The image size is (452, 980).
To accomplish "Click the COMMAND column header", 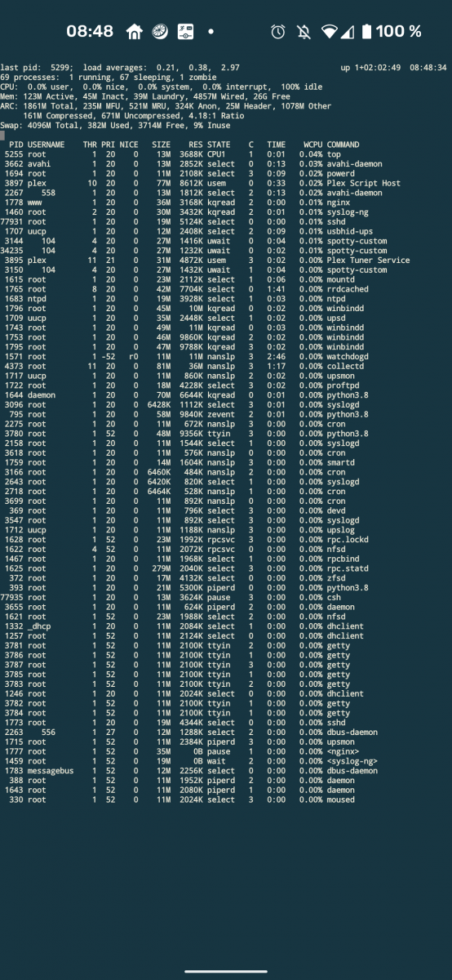I will point(343,144).
